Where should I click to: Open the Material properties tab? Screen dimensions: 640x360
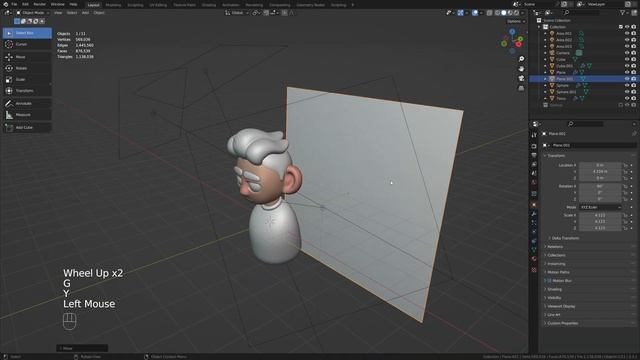pyautogui.click(x=534, y=259)
